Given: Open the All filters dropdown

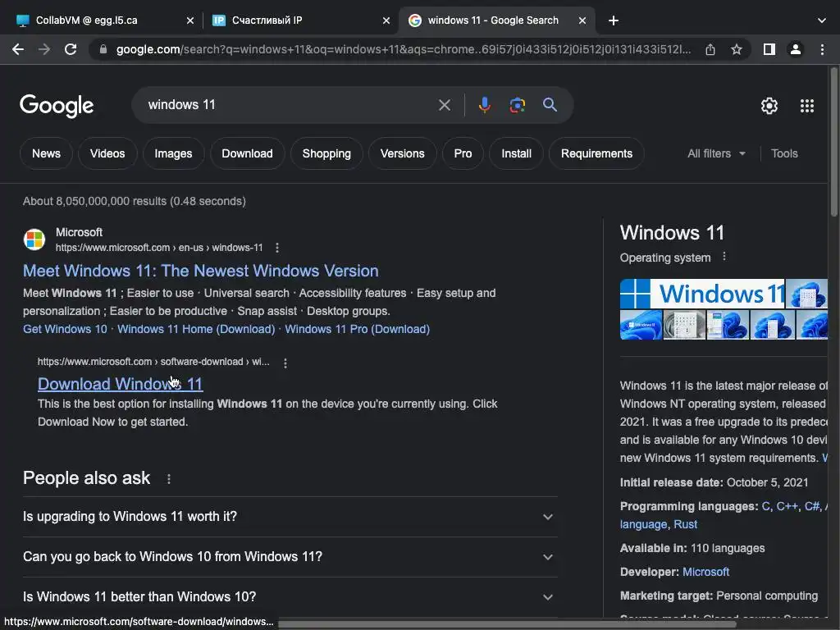Looking at the screenshot, I should [x=716, y=153].
